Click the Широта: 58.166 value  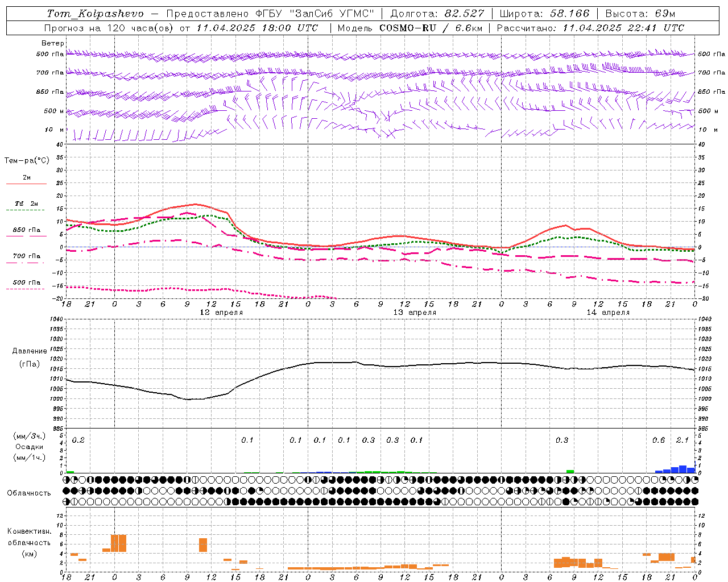[545, 14]
